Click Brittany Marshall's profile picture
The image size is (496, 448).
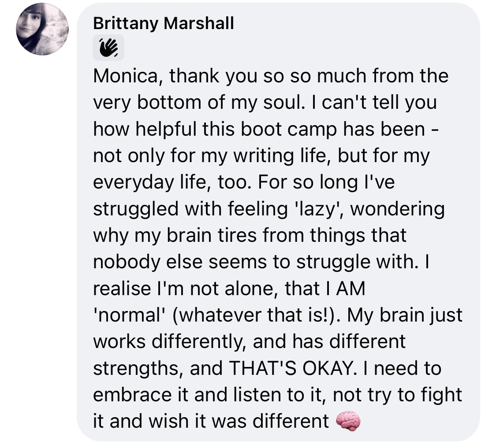[x=42, y=29]
